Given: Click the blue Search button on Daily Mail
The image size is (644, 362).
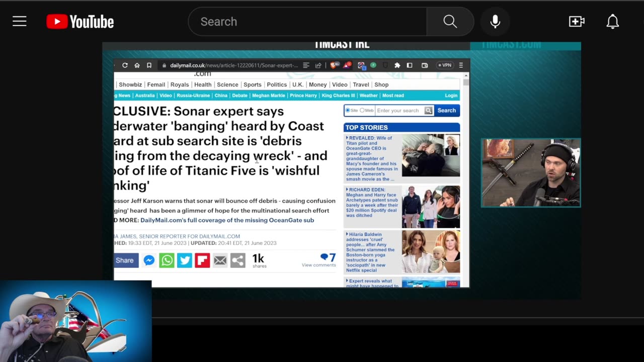Looking at the screenshot, I should coord(446,111).
